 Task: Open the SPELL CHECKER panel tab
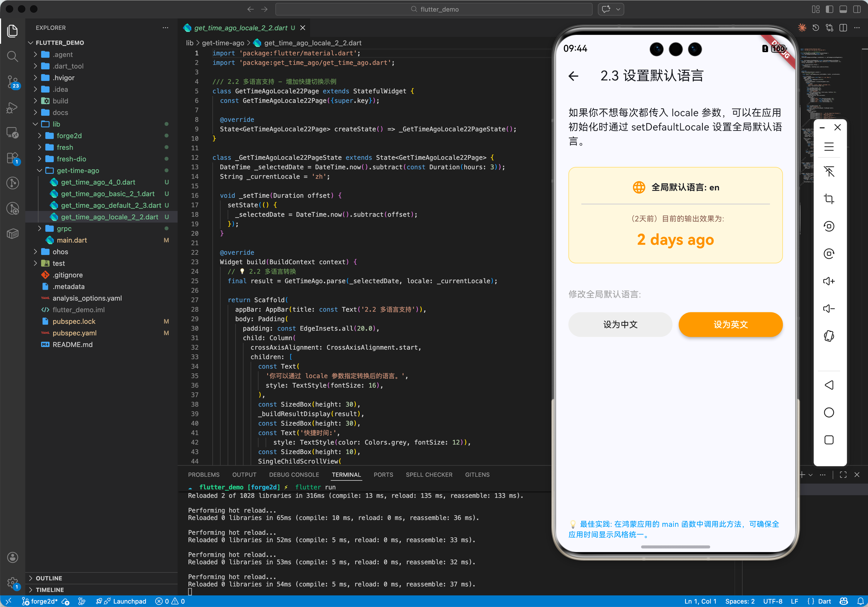tap(429, 475)
